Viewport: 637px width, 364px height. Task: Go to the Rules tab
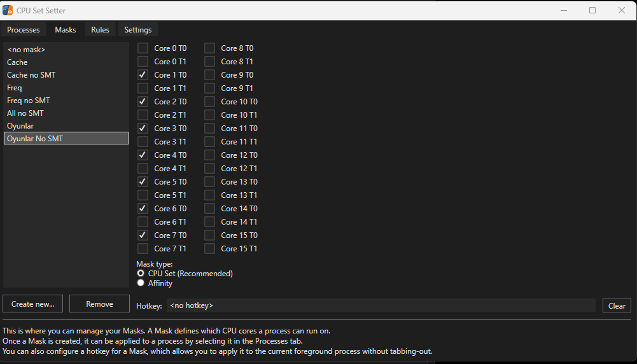(x=100, y=30)
